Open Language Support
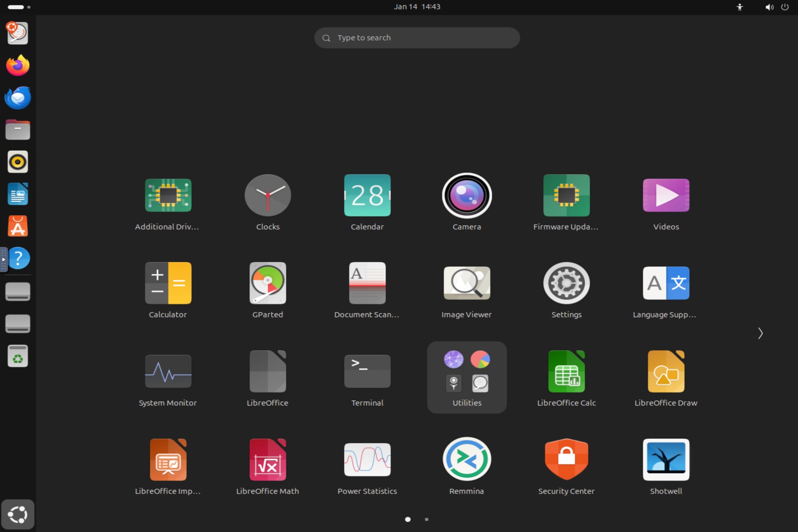Viewport: 798px width, 532px height. pos(666,291)
